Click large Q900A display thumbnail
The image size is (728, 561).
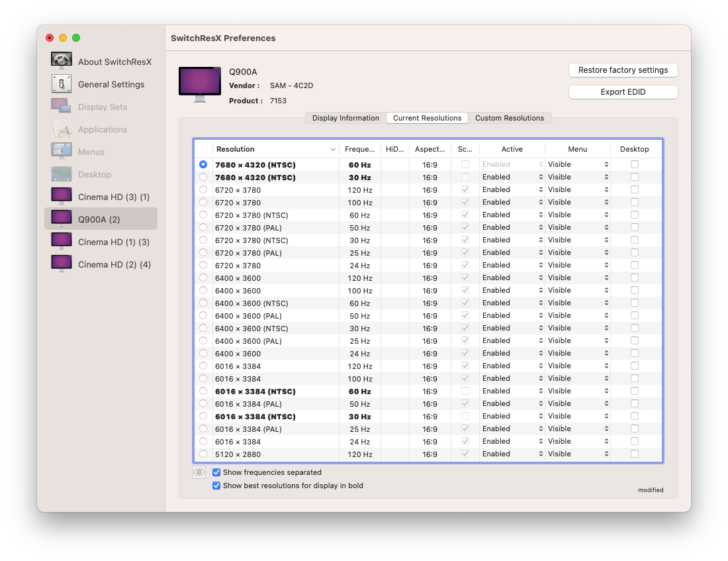200,85
